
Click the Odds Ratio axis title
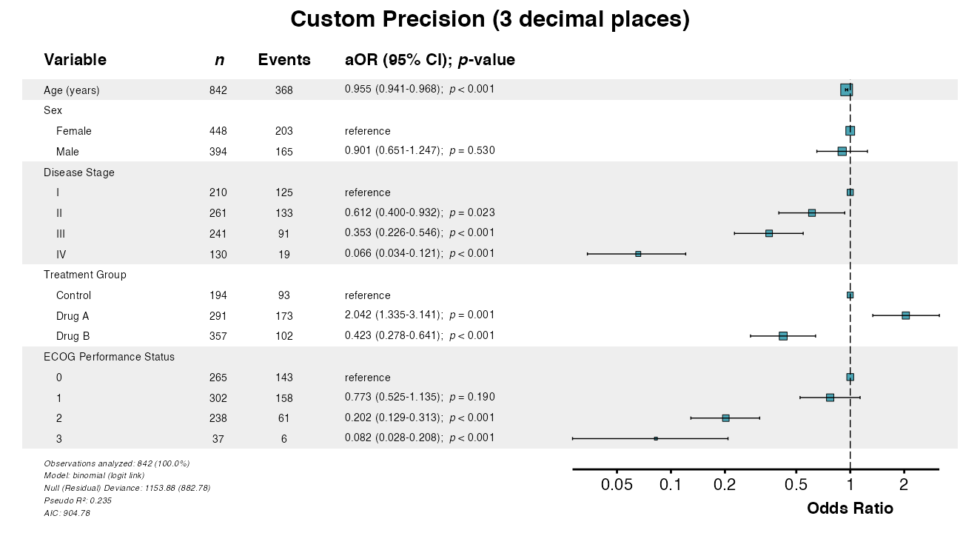(850, 509)
